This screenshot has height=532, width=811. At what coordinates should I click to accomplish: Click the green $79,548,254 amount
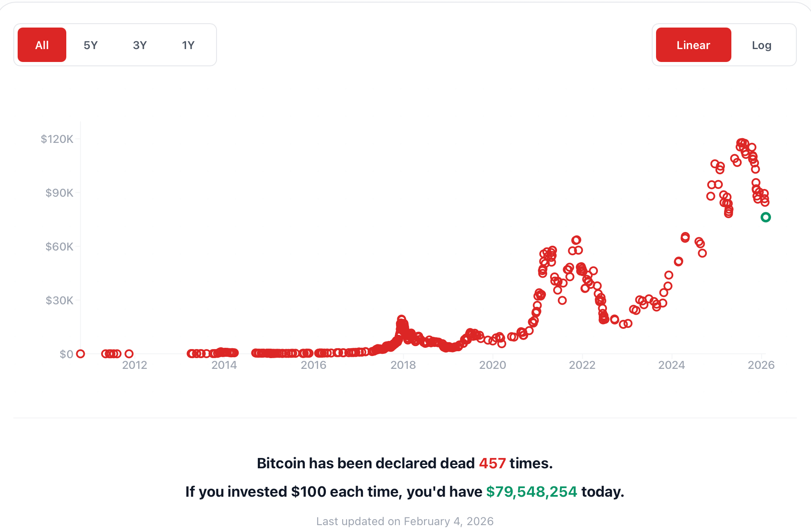pos(532,492)
